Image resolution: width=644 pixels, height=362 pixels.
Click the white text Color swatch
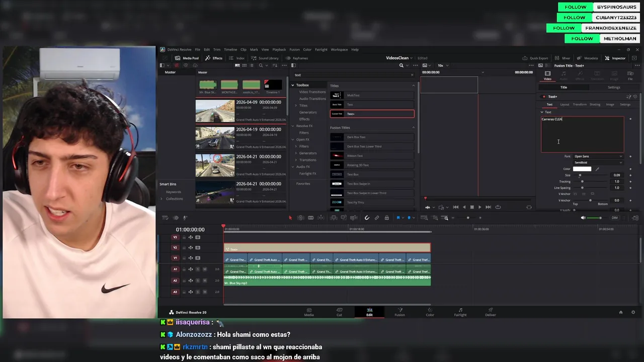coord(582,169)
